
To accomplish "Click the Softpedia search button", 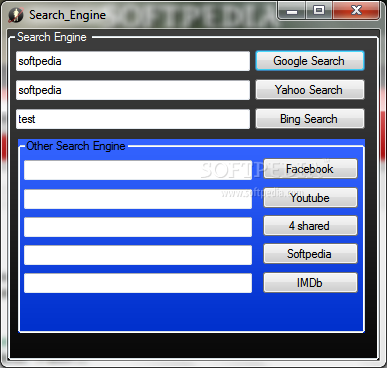I will coord(310,254).
